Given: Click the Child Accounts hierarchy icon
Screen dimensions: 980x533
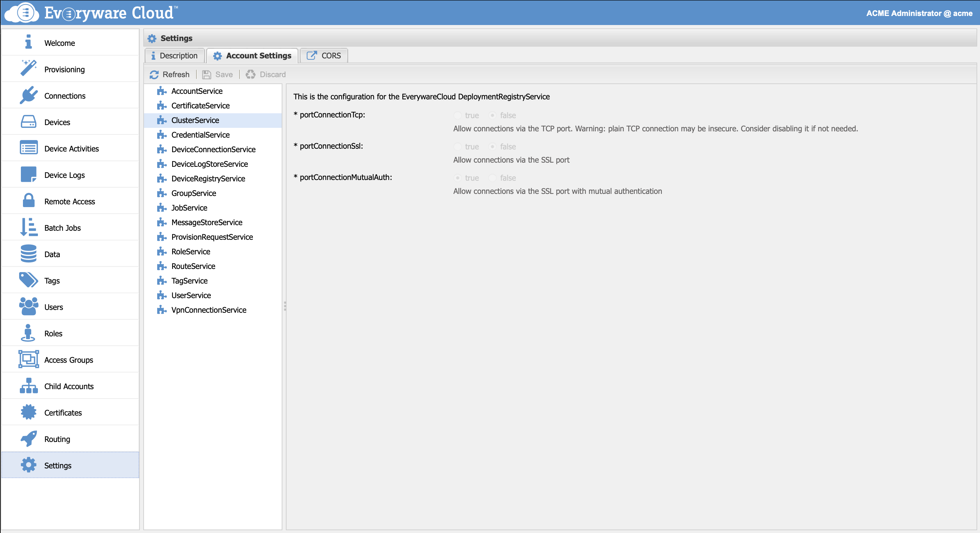Looking at the screenshot, I should tap(29, 385).
